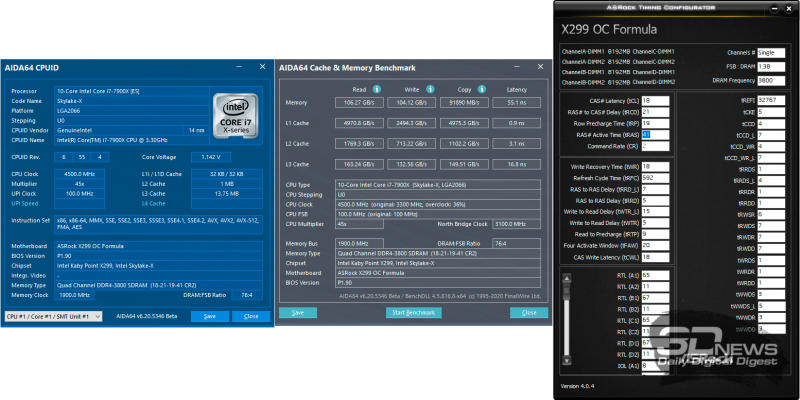Click the Write to Read Delay (tWTR_L) field

[x=655, y=212]
